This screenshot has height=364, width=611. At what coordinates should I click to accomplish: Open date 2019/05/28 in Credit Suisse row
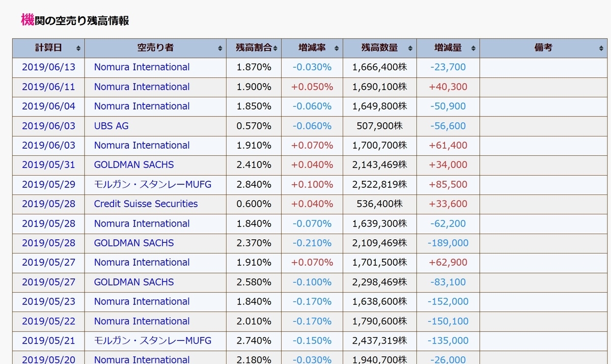(x=48, y=204)
